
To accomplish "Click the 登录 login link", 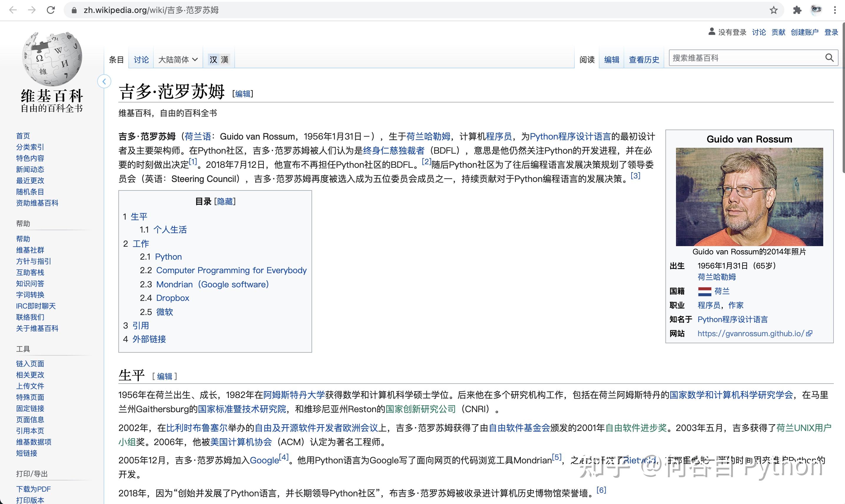I will 831,32.
